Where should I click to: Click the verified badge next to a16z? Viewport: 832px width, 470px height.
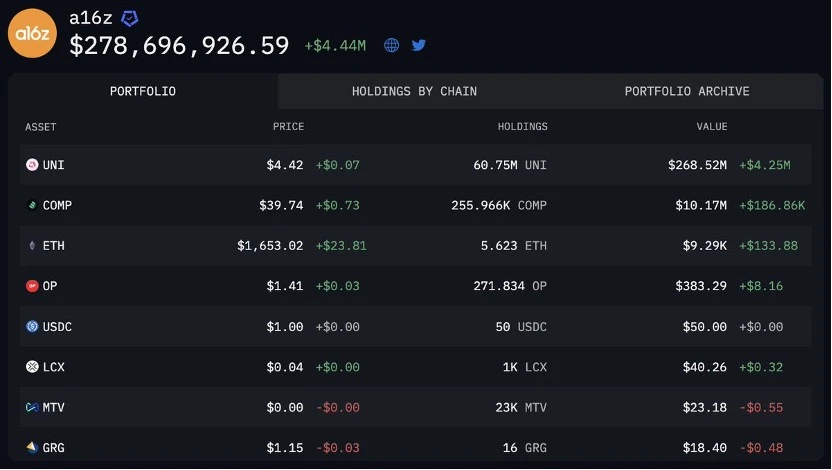(130, 18)
